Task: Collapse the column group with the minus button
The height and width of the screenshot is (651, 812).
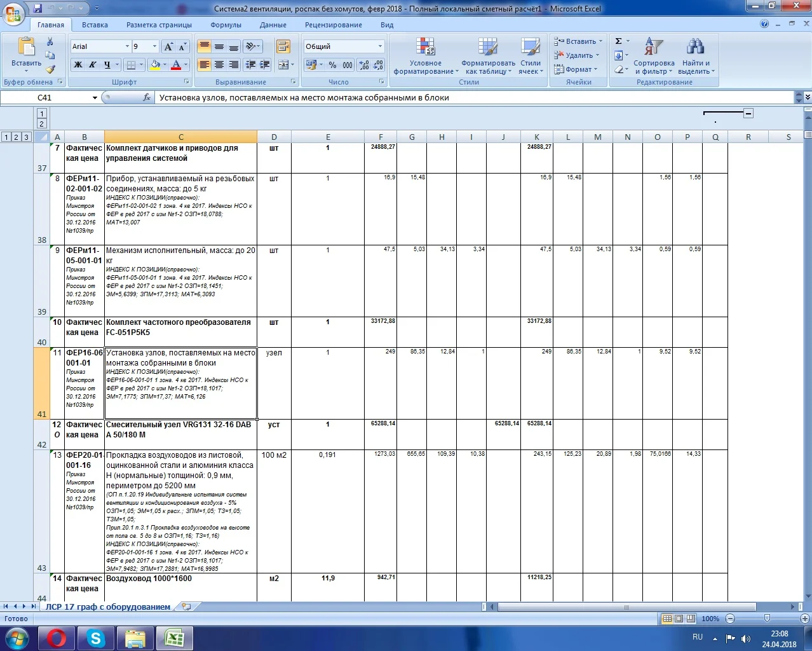Action: (x=748, y=113)
